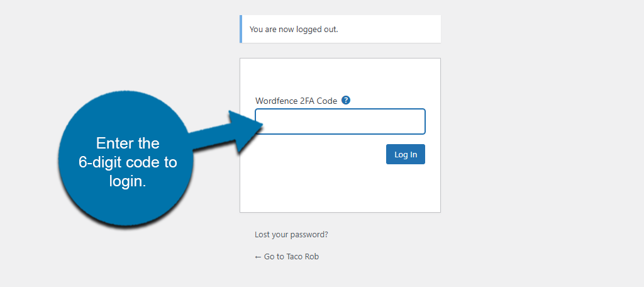Screen dimensions: 644x287
Task: Follow the "Go to Taco Rob" link
Action: pos(287,257)
